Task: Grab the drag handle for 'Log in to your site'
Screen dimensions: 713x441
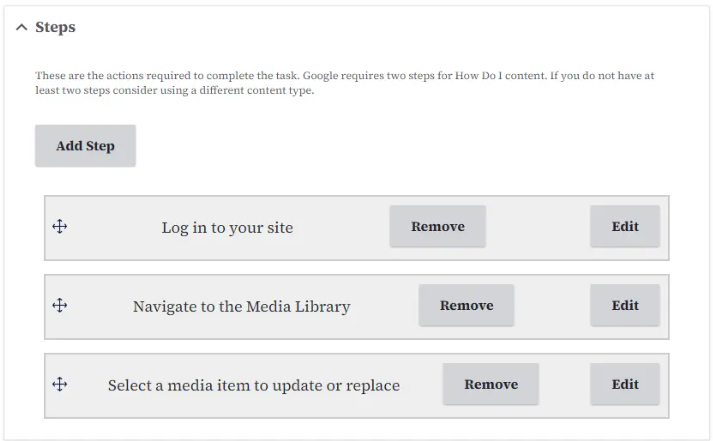Action: 59,227
